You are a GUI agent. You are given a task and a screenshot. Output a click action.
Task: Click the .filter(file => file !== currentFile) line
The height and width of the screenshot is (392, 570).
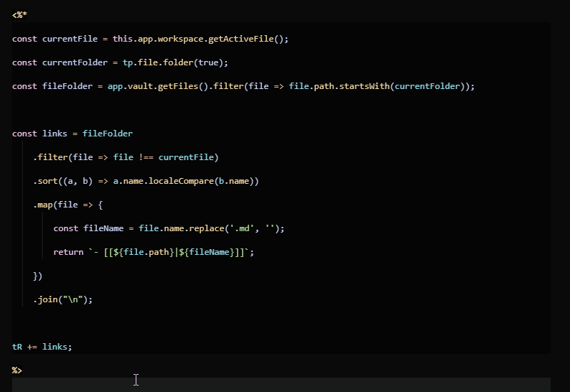[126, 157]
